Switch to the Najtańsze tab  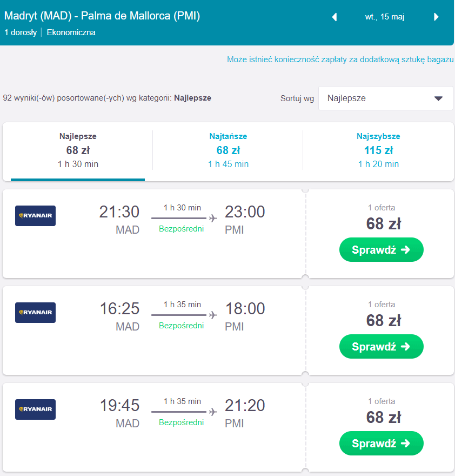[x=228, y=150]
